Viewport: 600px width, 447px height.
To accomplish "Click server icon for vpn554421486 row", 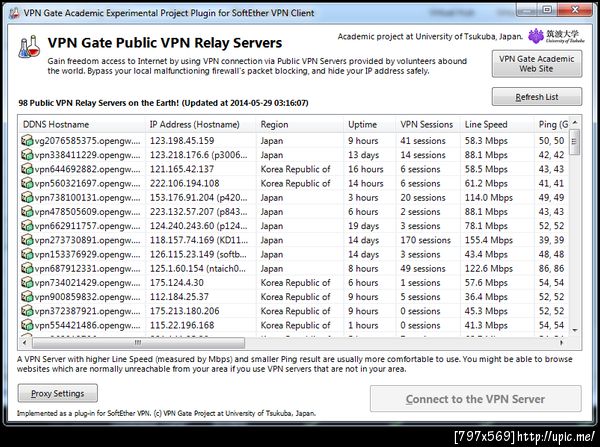I will 27,326.
